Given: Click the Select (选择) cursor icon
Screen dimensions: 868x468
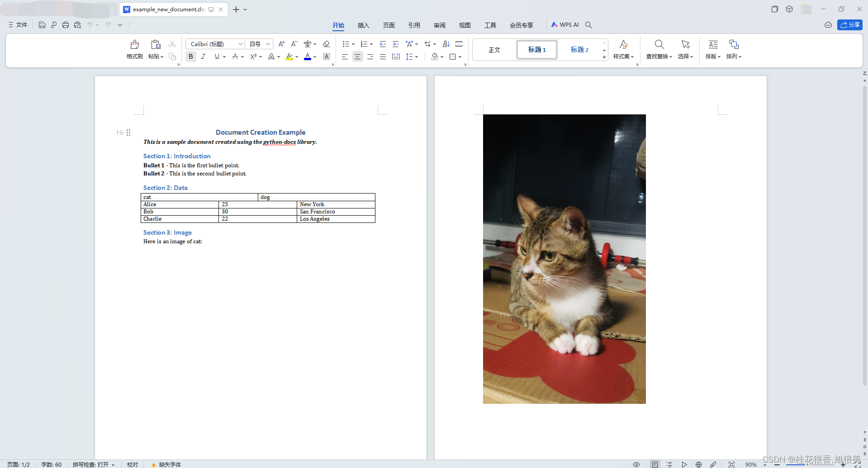Looking at the screenshot, I should click(685, 44).
